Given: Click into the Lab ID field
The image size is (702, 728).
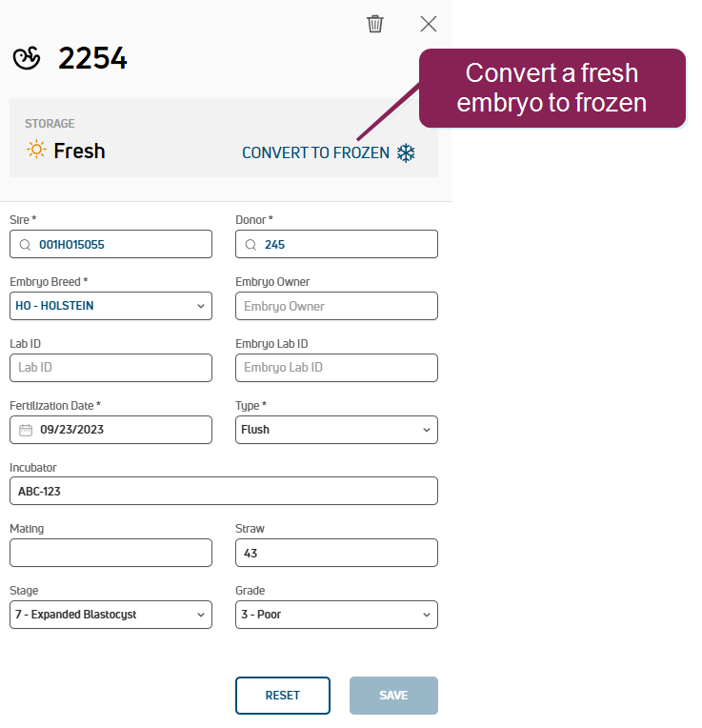Looking at the screenshot, I should click(110, 368).
